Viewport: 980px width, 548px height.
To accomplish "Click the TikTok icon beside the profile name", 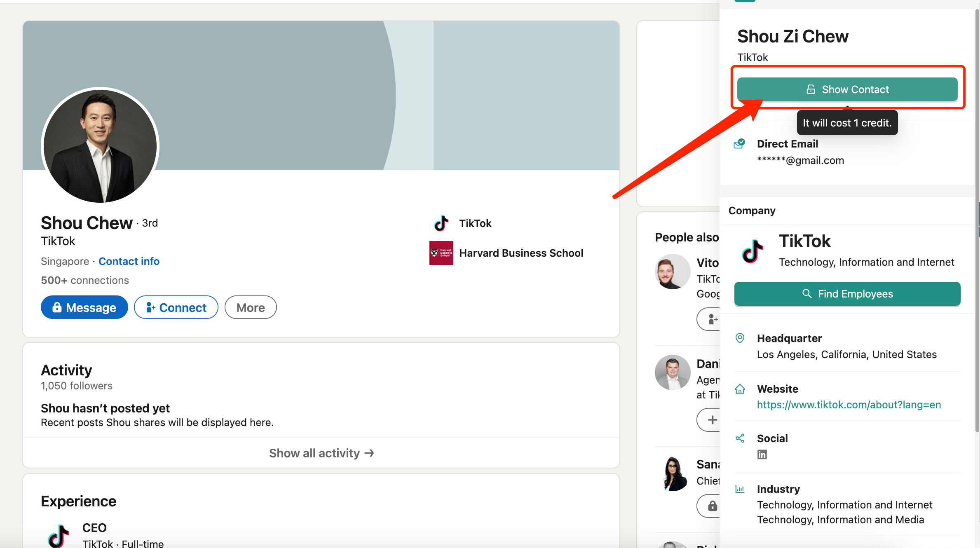I will [441, 223].
